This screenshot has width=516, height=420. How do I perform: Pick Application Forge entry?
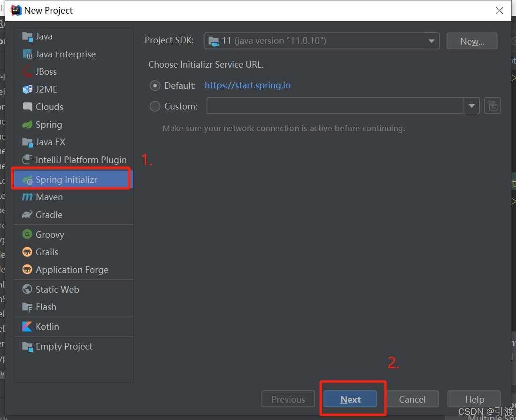(x=72, y=270)
